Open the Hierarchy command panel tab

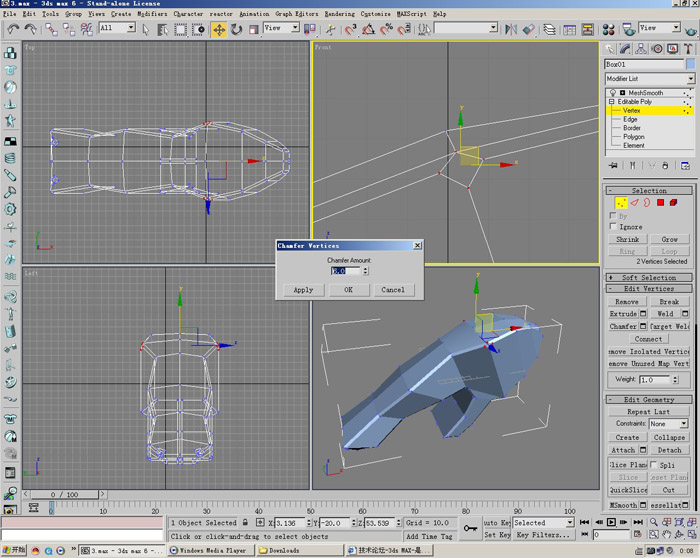point(639,48)
